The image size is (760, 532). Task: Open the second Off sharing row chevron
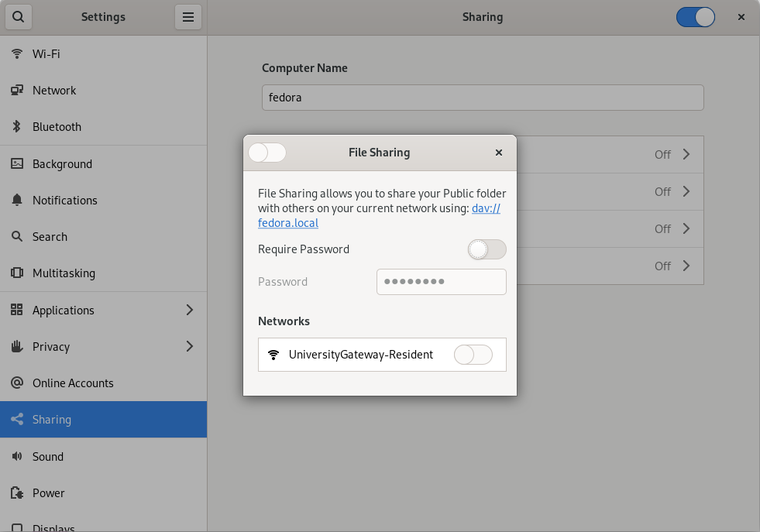686,191
